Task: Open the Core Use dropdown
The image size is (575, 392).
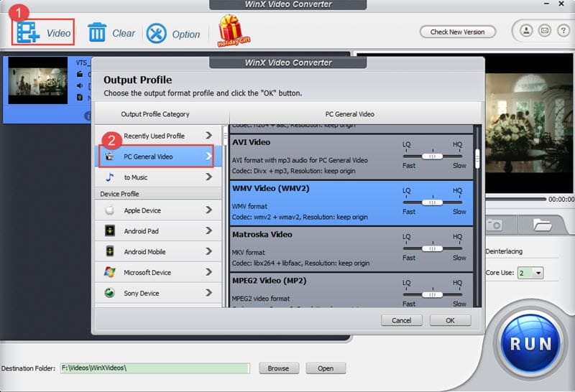Action: [x=538, y=273]
